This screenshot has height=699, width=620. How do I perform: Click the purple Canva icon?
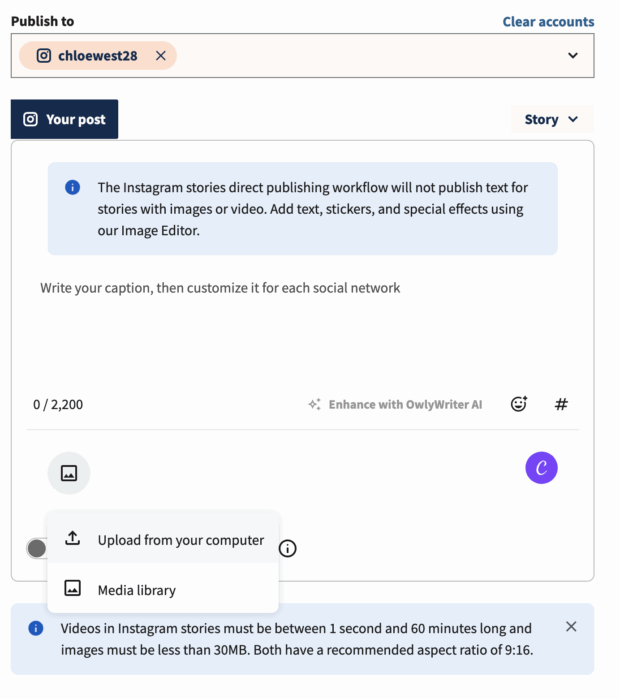point(541,467)
